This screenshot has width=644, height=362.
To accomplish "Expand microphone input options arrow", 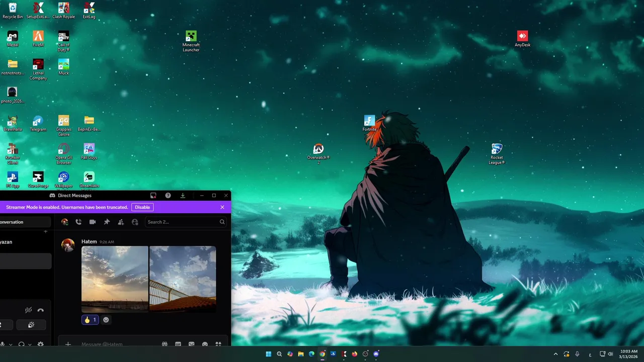I will tap(11, 345).
